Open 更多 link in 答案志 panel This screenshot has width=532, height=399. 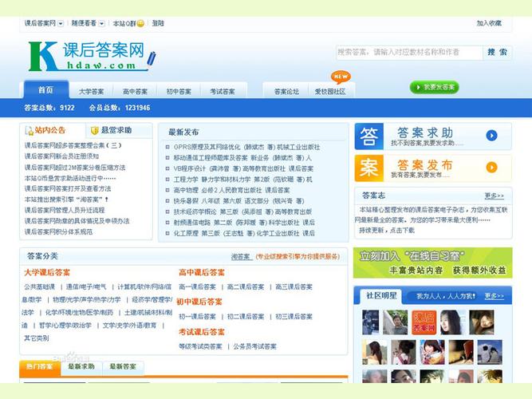[494, 196]
